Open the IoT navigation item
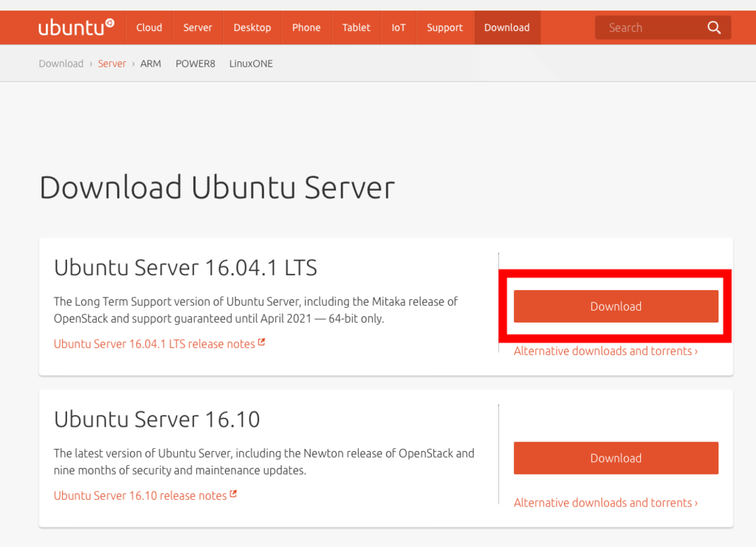Screen dimensions: 756x547 point(398,27)
